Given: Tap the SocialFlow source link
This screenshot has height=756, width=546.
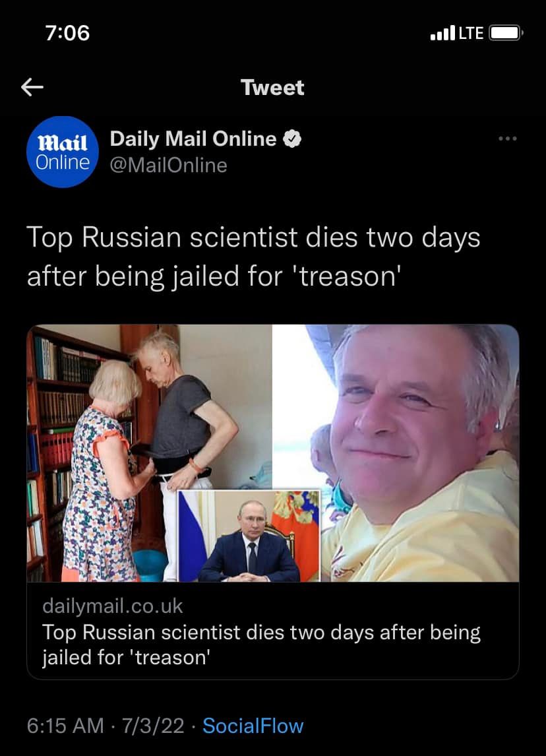Looking at the screenshot, I should click(253, 726).
